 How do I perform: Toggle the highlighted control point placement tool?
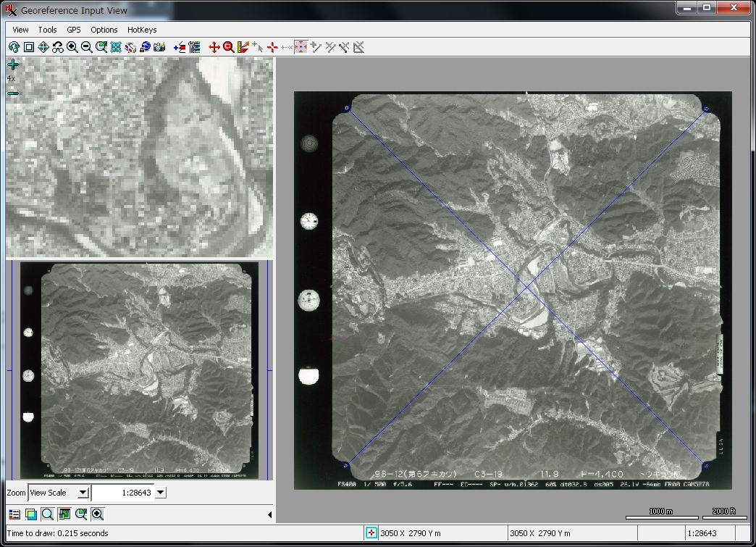[x=301, y=47]
